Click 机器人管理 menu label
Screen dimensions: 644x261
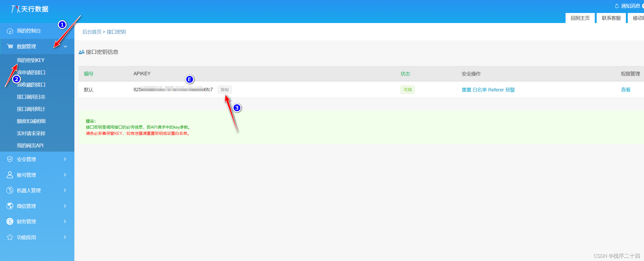(x=29, y=191)
